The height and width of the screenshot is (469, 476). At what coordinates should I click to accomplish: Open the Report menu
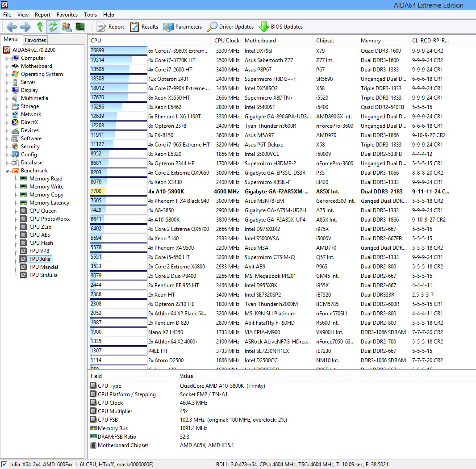pyautogui.click(x=42, y=15)
